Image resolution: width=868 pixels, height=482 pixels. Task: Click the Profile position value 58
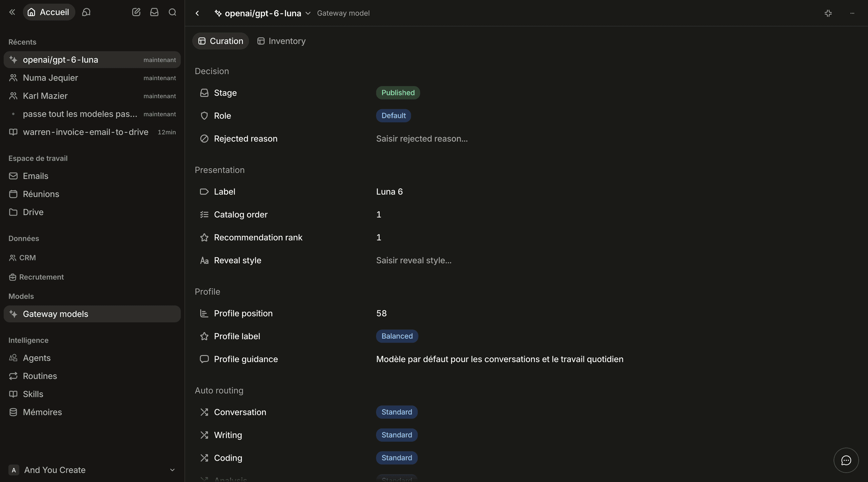click(381, 314)
